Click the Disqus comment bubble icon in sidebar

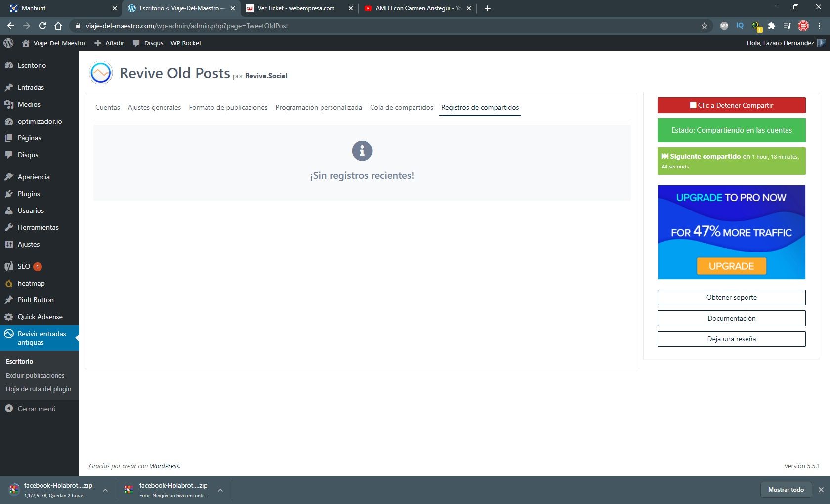tap(8, 155)
